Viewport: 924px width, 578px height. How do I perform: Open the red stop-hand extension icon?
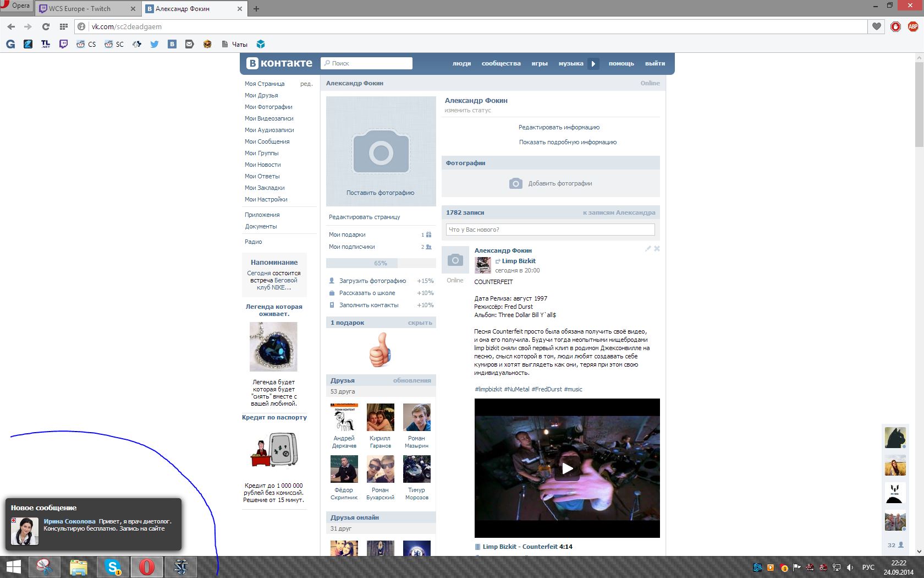coord(895,26)
